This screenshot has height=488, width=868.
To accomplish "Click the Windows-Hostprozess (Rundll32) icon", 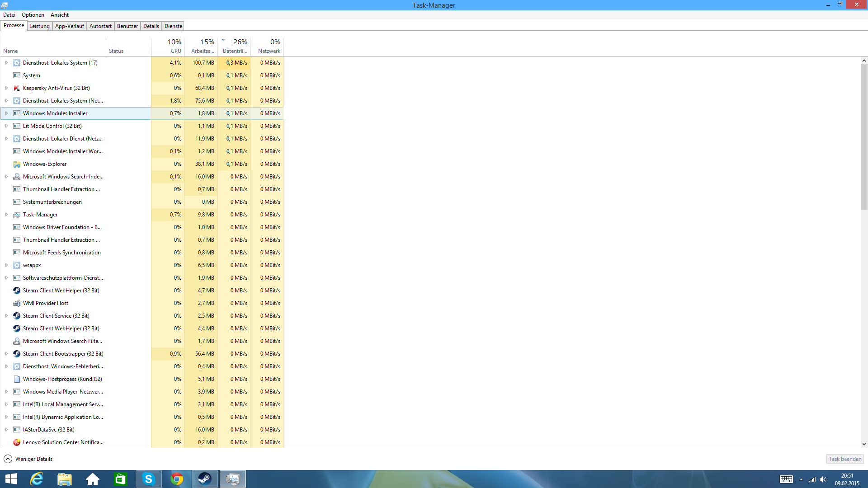I will pos(17,379).
